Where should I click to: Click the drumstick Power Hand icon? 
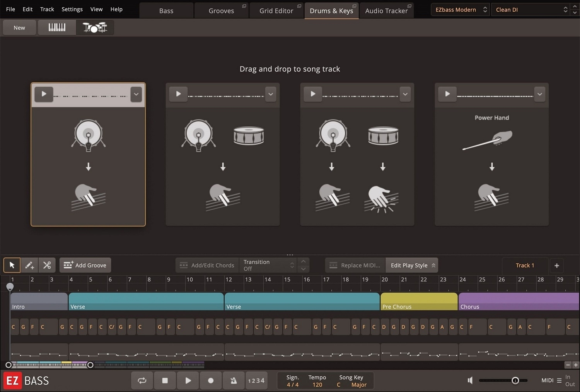488,140
